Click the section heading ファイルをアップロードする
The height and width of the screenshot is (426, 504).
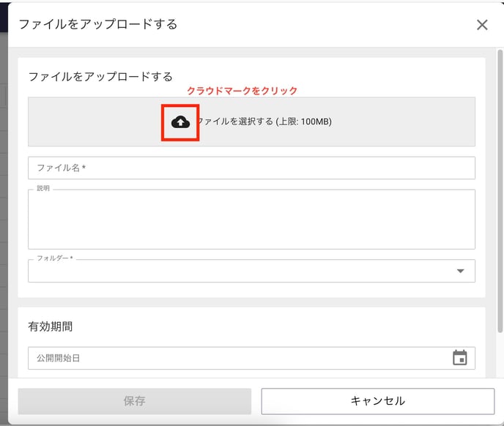point(100,77)
